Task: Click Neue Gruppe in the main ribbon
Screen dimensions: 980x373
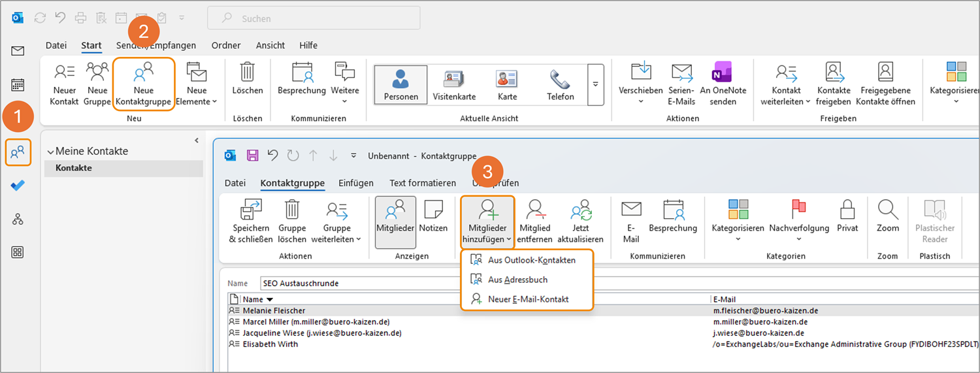Action: [97, 84]
